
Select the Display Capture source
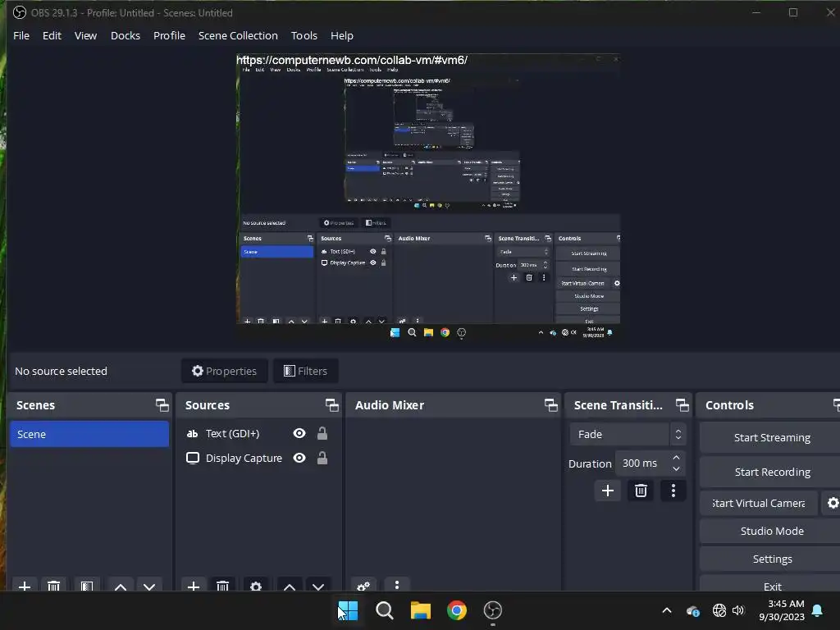[x=244, y=458]
